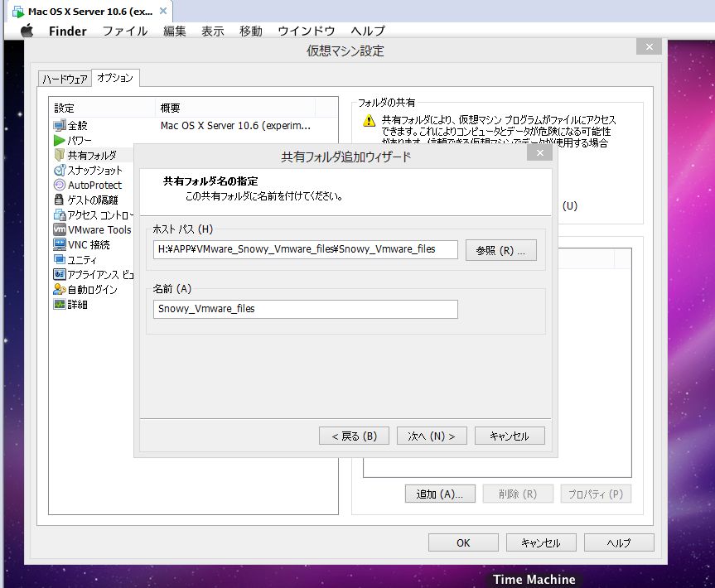Select the ユニティ icon
The height and width of the screenshot is (588, 715).
click(x=60, y=259)
